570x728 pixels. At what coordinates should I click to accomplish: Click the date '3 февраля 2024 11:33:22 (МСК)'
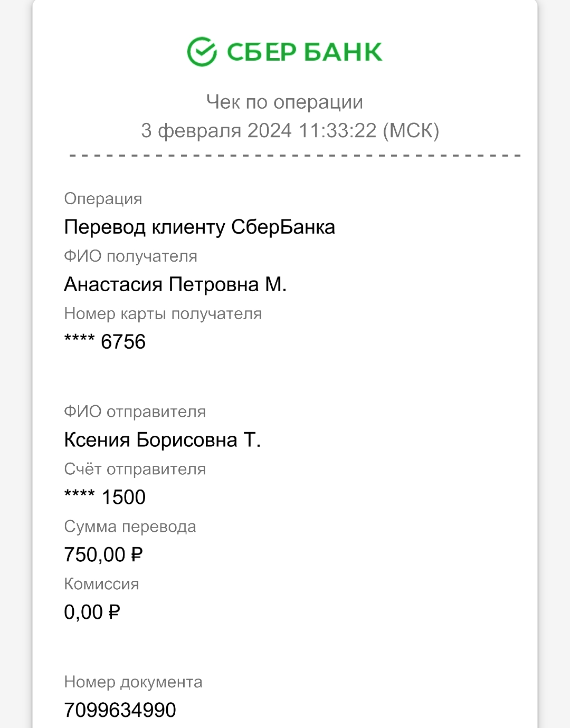click(290, 130)
